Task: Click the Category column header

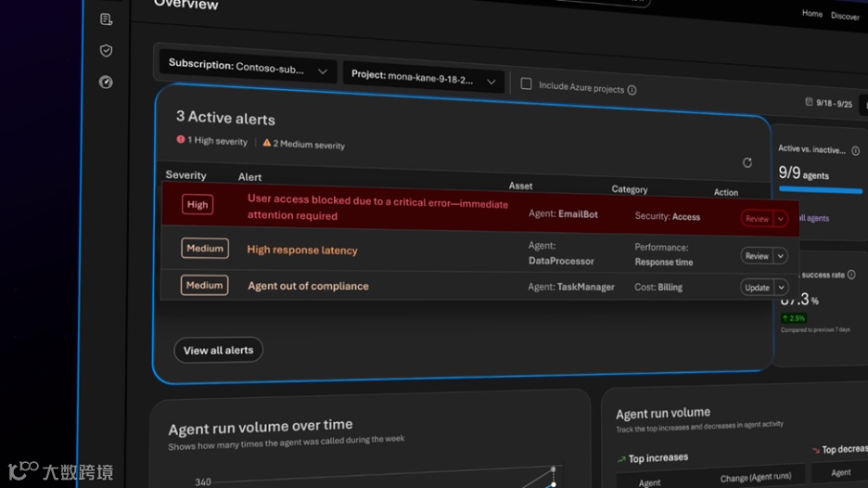Action: 630,189
